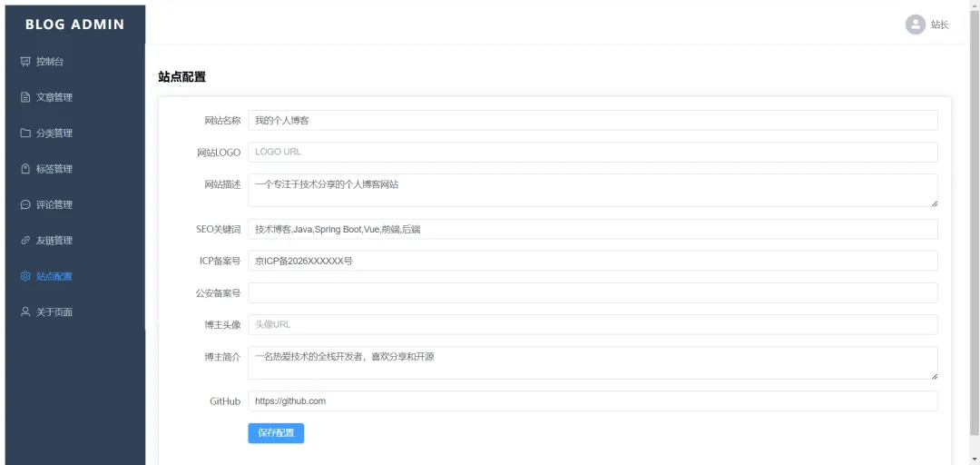Select the 站点配置 menu entry
980x465 pixels.
(x=75, y=275)
